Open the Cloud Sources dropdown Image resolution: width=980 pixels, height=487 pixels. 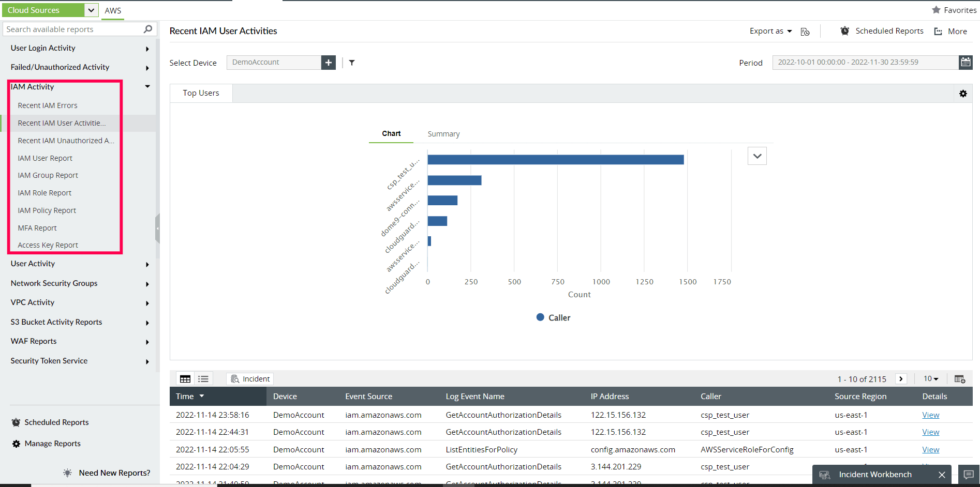click(x=91, y=9)
